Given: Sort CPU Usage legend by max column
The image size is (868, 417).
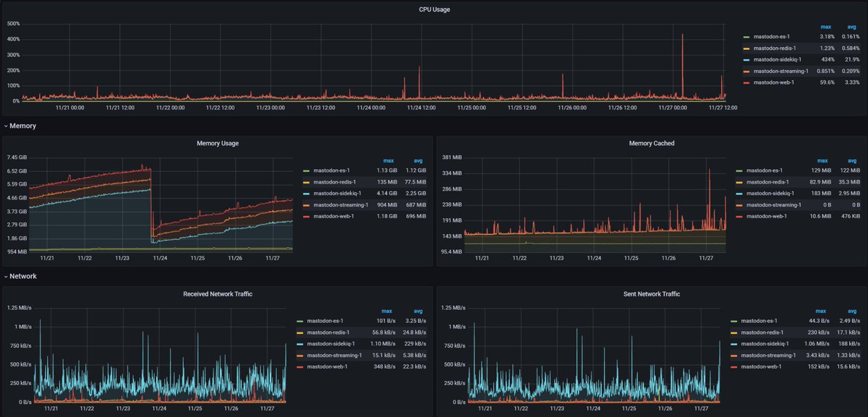Looking at the screenshot, I should tap(825, 27).
